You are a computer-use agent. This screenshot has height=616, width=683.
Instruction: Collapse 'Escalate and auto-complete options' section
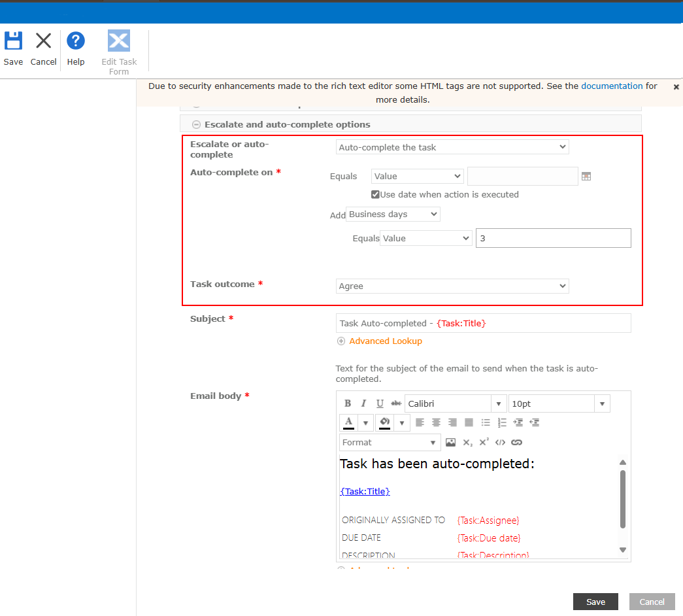[196, 124]
